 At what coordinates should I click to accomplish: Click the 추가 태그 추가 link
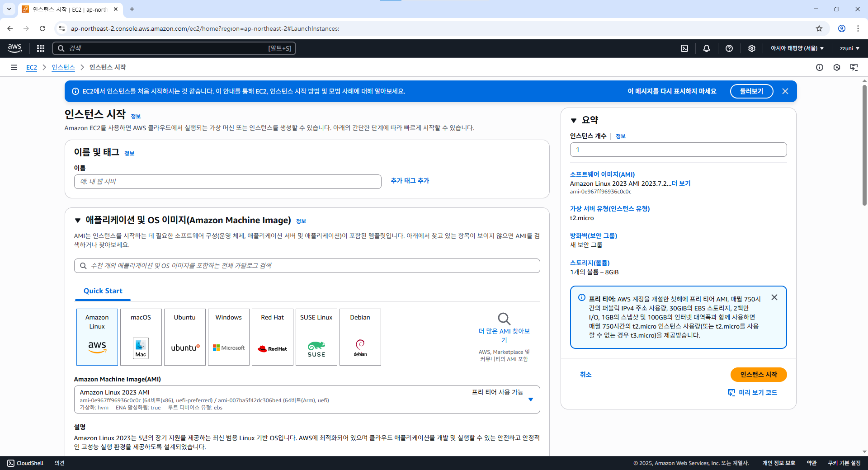pos(410,181)
